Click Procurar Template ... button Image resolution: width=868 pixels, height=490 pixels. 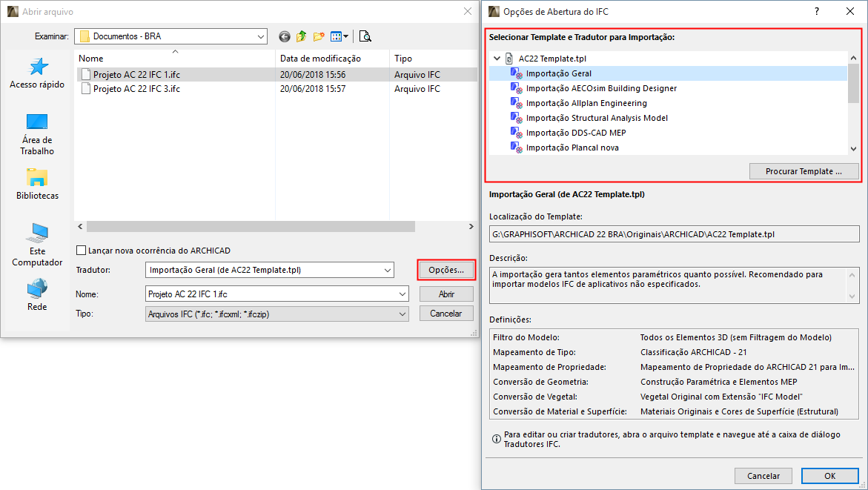click(x=804, y=172)
